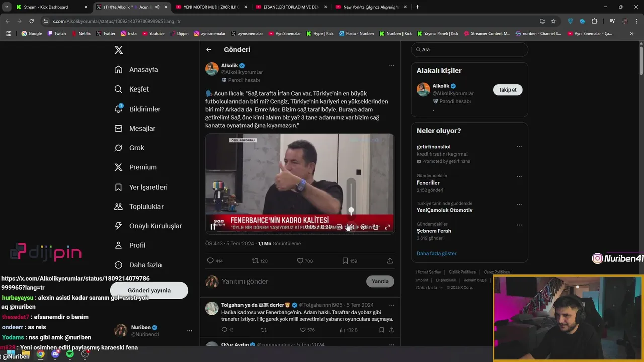
Task: Open Chrome's three-dot menu
Action: click(x=637, y=21)
